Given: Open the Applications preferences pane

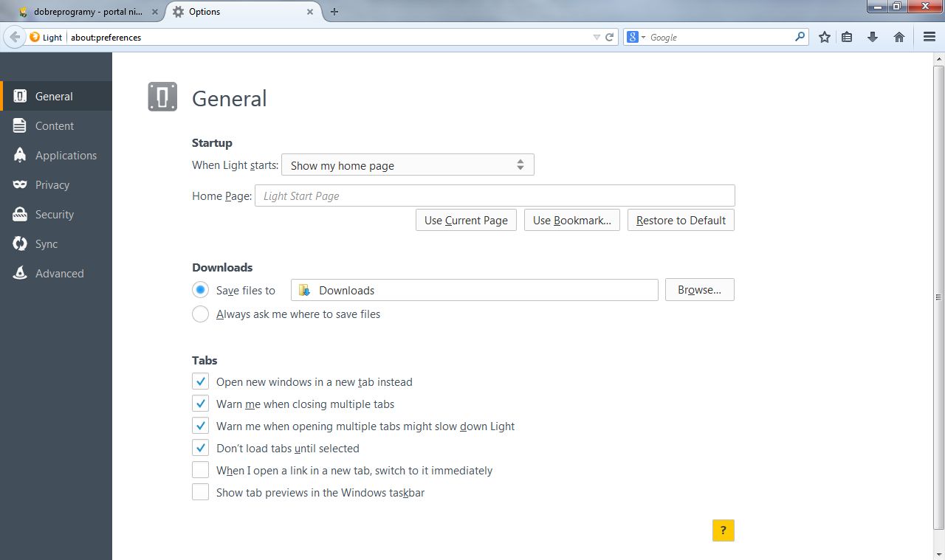Looking at the screenshot, I should (x=56, y=155).
